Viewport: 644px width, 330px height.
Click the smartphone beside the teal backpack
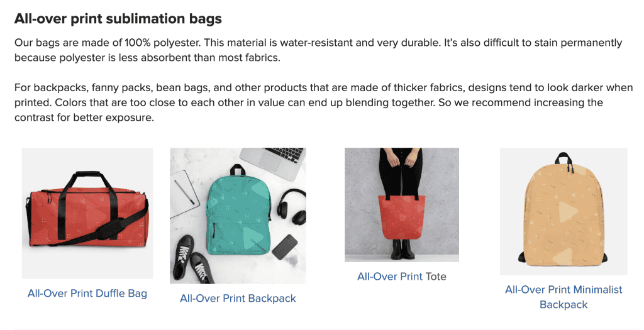[x=285, y=246]
